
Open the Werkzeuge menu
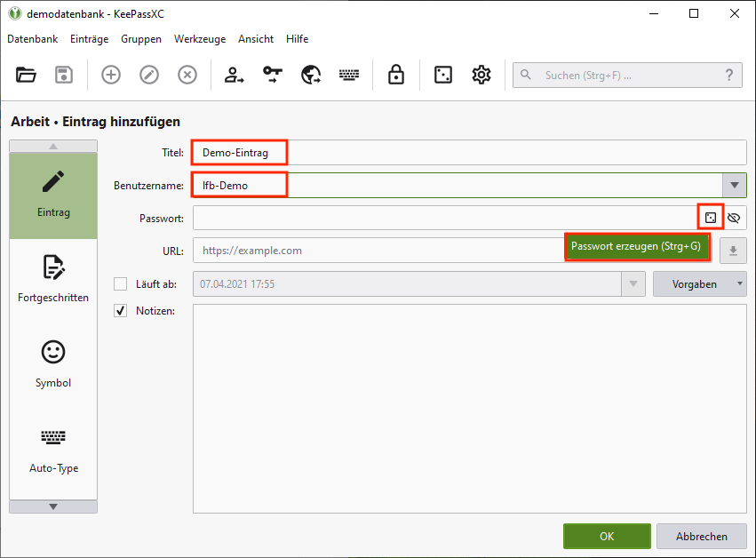[200, 39]
